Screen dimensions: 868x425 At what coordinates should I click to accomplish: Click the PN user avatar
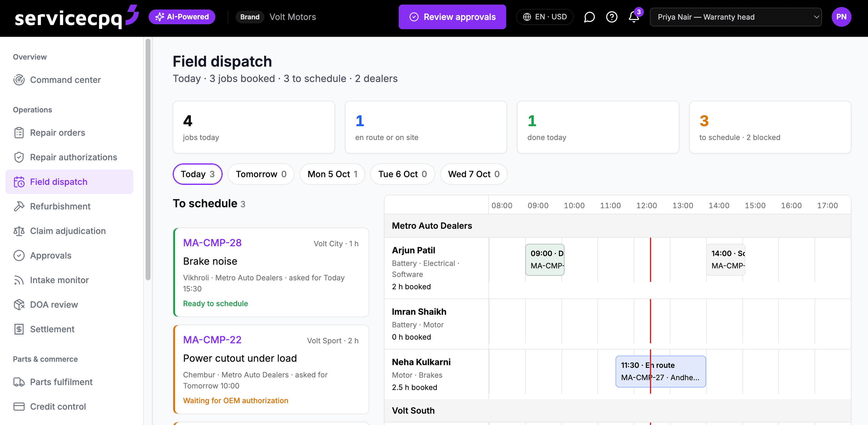[841, 17]
